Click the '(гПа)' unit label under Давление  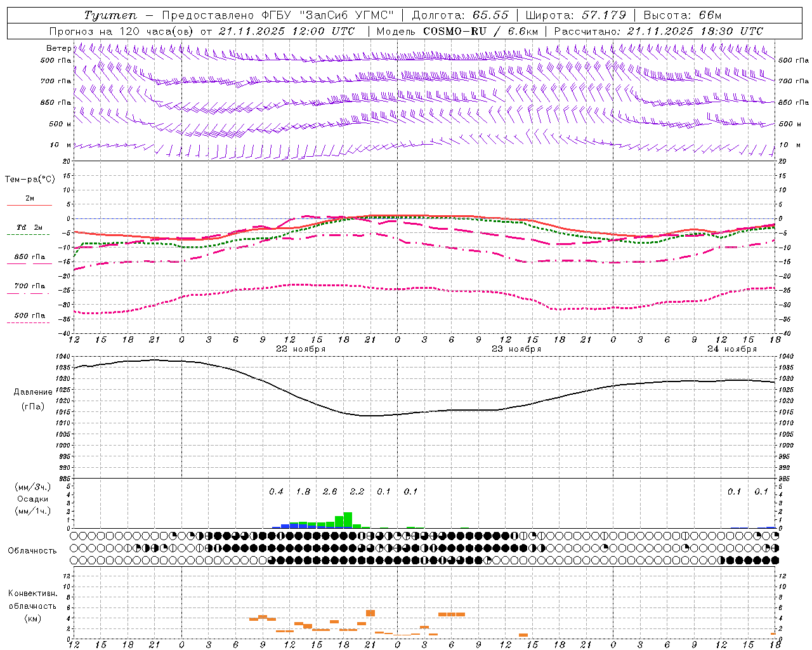(33, 407)
